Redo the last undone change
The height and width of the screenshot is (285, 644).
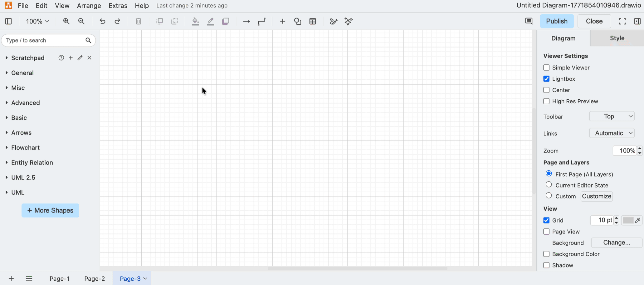(x=117, y=21)
